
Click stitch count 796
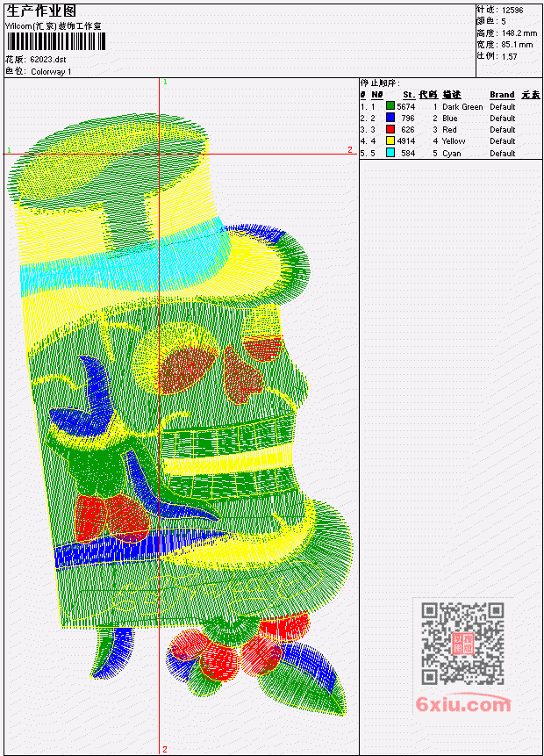[x=408, y=119]
